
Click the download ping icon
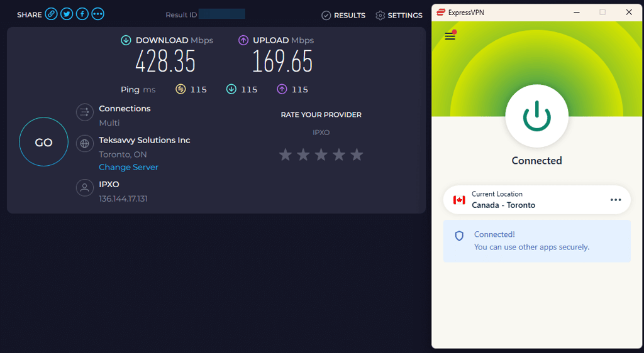point(231,89)
